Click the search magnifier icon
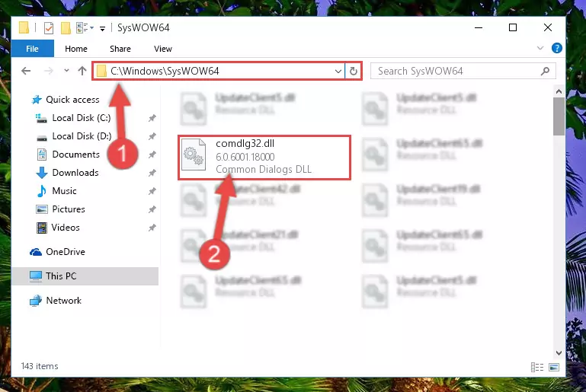The image size is (586, 392). click(546, 71)
